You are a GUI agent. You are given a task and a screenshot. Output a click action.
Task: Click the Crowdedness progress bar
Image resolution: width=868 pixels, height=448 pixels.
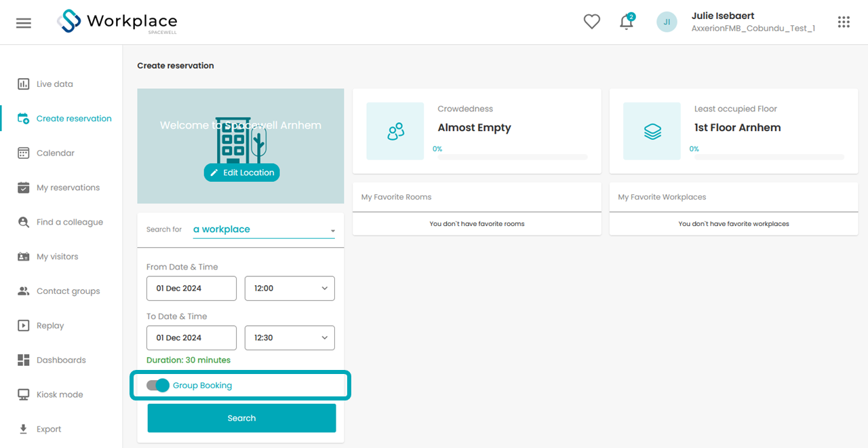click(513, 157)
